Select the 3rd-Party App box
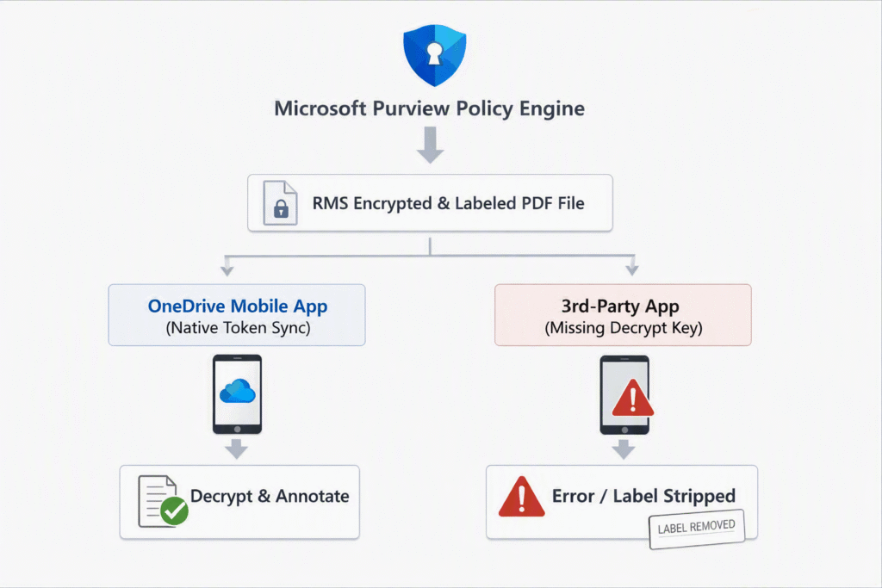882x588 pixels. coord(623,315)
